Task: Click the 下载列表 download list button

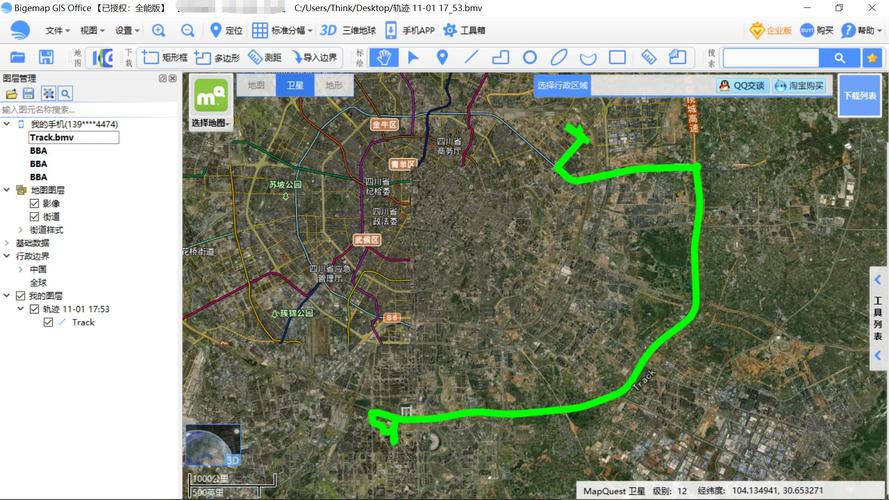Action: click(x=859, y=96)
